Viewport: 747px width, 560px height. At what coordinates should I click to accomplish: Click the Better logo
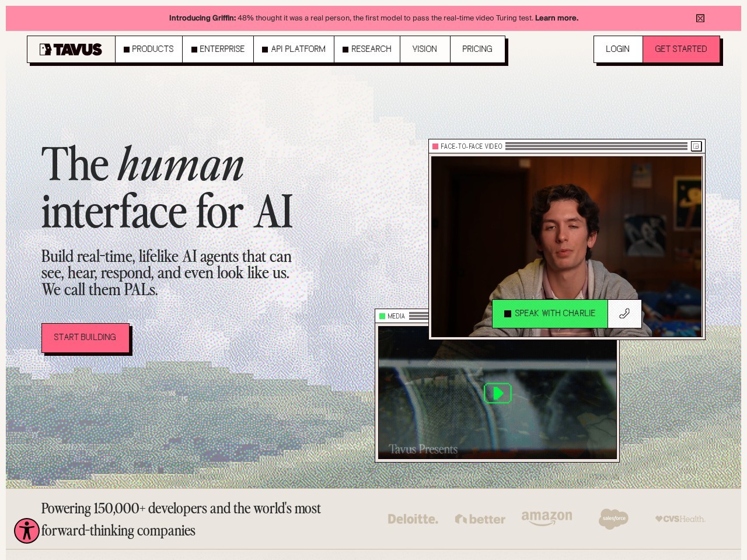coord(480,519)
